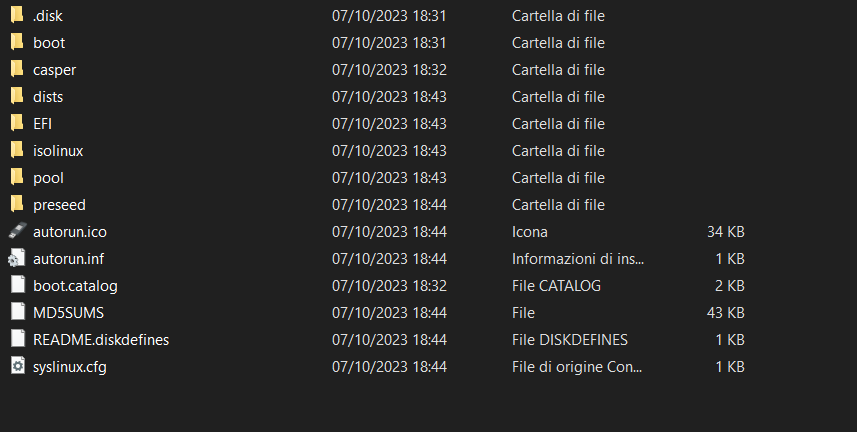
Task: Select the dists folder icon
Action: [x=17, y=97]
